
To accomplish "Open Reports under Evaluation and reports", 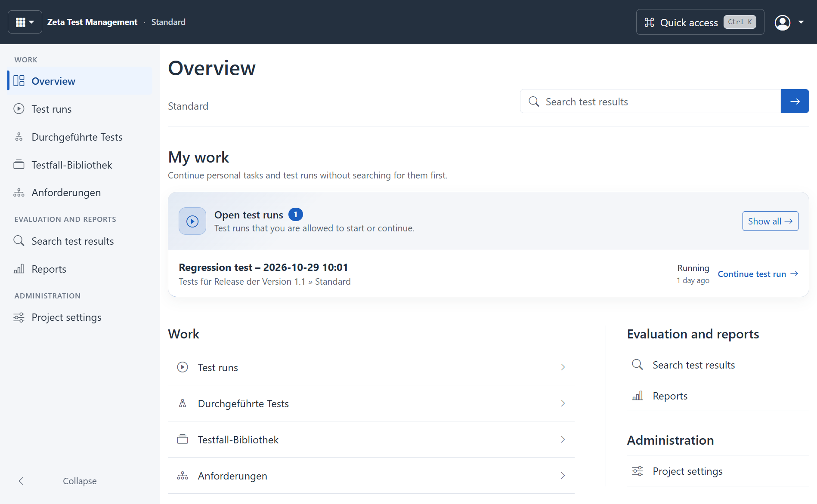I will pyautogui.click(x=718, y=396).
